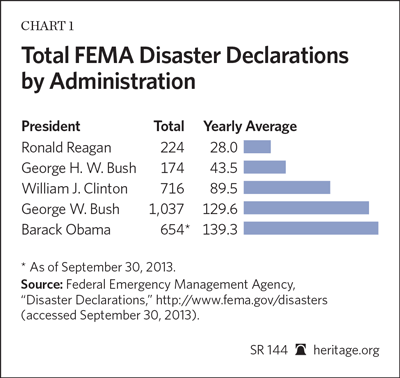Click the 1,037 total value
The width and height of the screenshot is (400, 378).
[166, 209]
